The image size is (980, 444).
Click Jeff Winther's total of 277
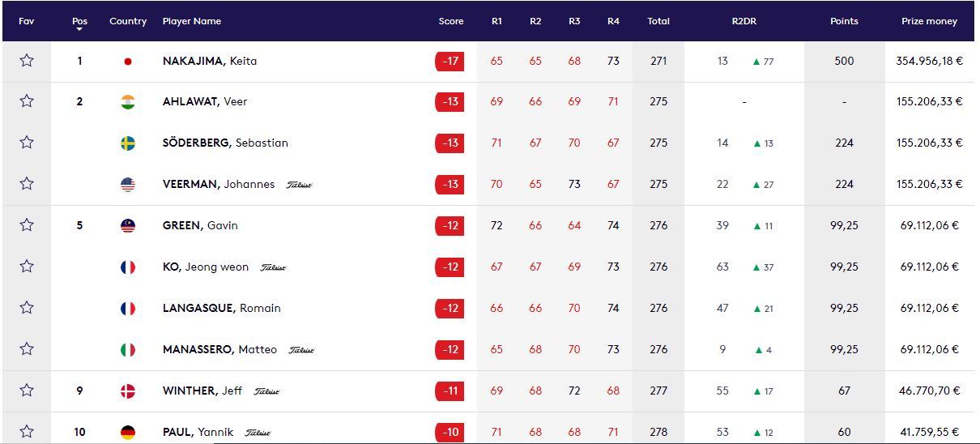point(658,391)
